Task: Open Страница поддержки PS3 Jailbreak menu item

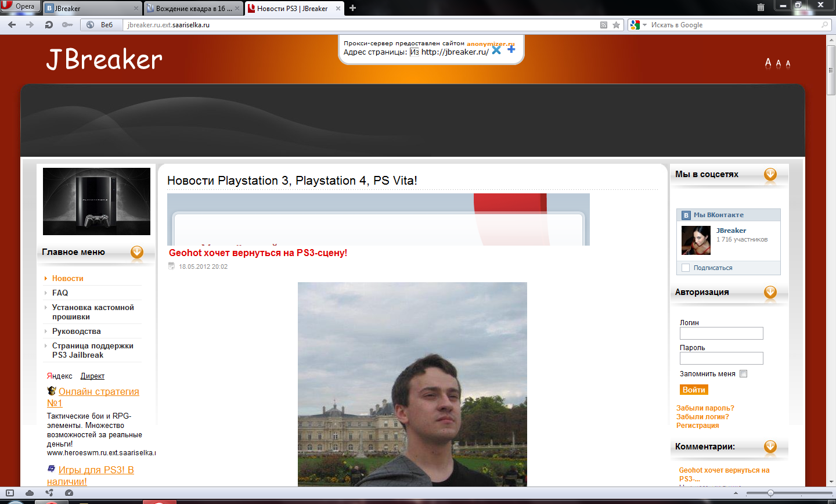Action: point(93,351)
